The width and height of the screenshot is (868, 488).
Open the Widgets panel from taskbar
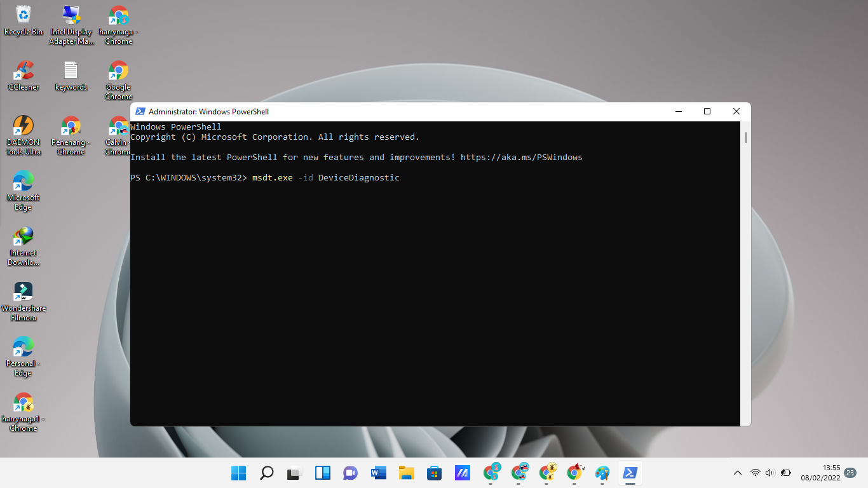(x=322, y=473)
